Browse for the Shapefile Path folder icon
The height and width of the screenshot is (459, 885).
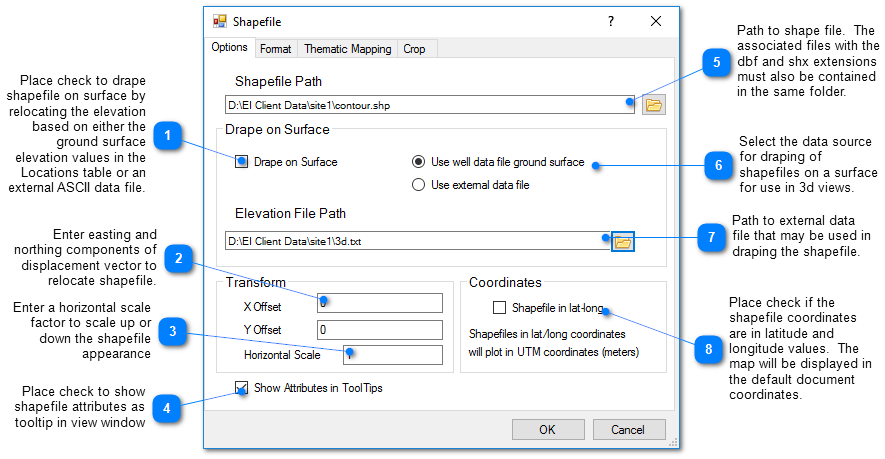click(653, 104)
